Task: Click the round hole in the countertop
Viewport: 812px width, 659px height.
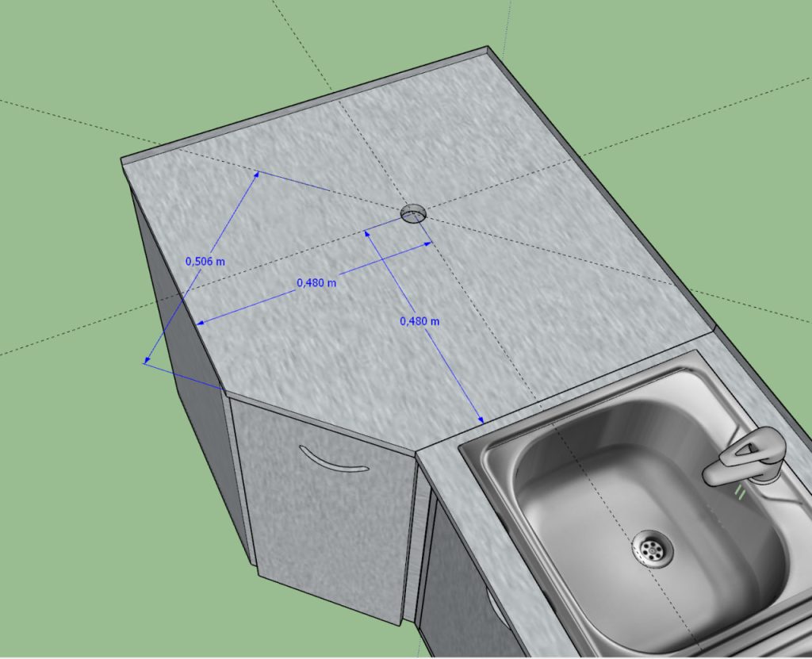Action: 413,213
